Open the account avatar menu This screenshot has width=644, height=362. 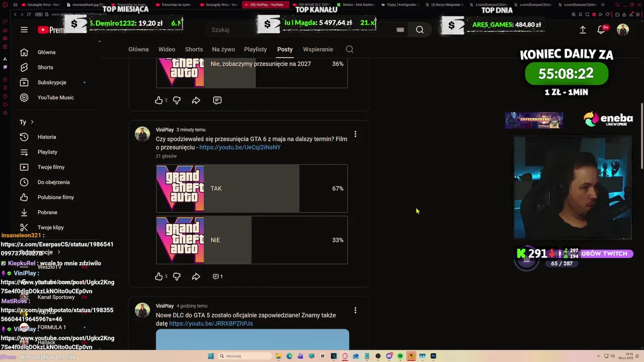click(x=623, y=30)
